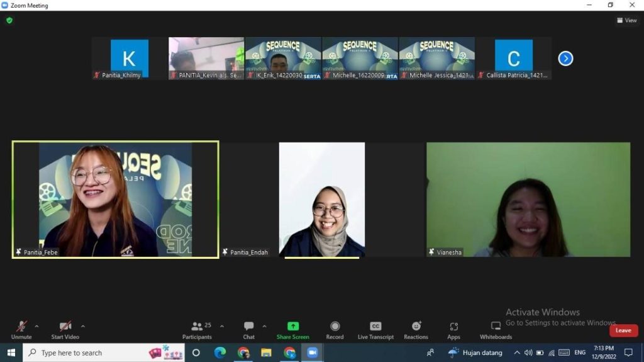Viewport: 644px width, 362px height.
Task: Click the People icon in system tray
Action: click(430, 353)
